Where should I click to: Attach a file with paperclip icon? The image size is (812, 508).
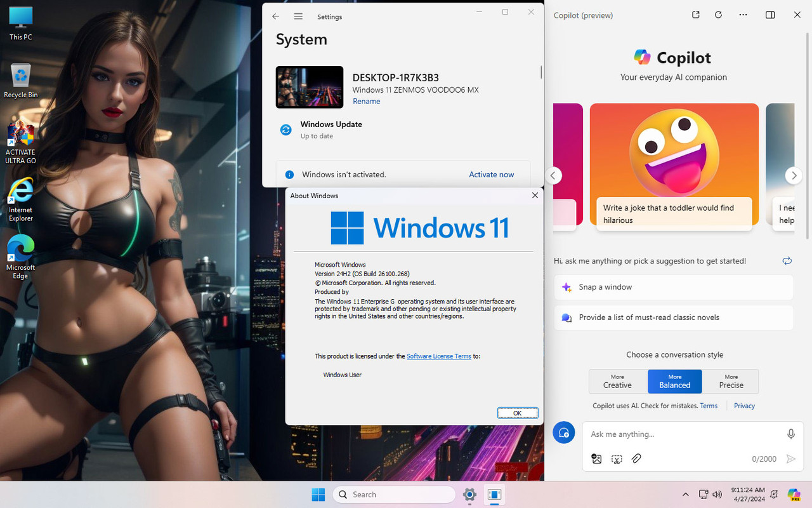[x=636, y=458]
